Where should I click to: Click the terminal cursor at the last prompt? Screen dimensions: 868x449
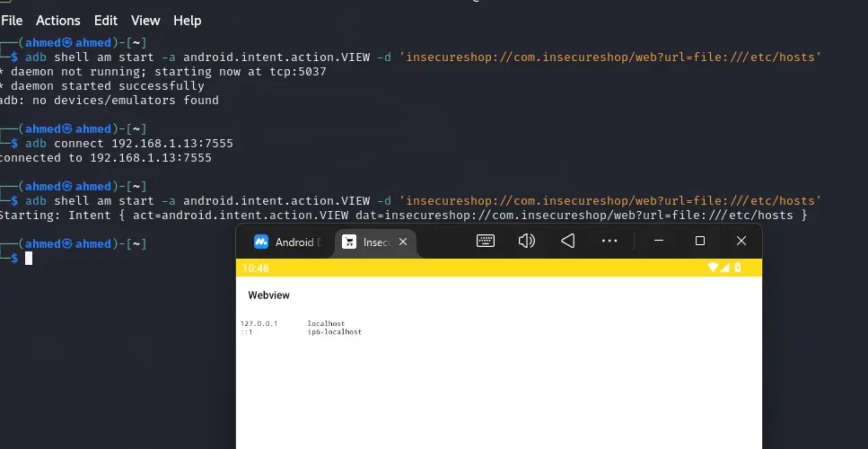tap(29, 258)
